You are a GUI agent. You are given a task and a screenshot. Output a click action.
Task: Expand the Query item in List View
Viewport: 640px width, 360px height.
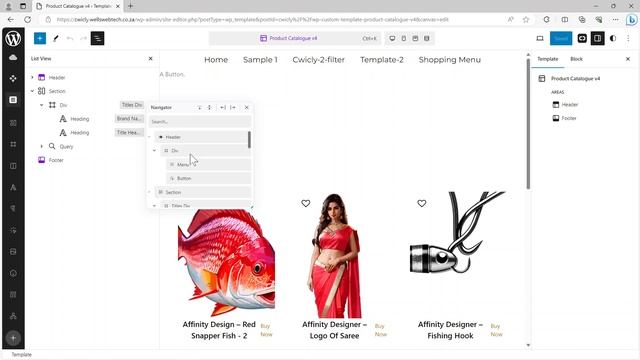pos(41,146)
